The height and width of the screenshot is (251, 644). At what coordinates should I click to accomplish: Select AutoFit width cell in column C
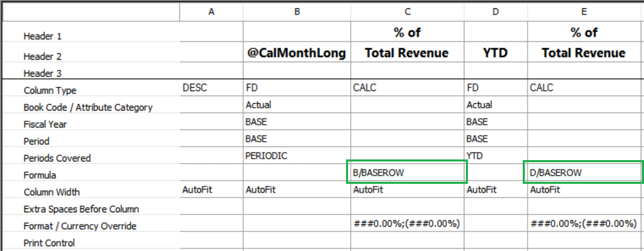[x=408, y=190]
